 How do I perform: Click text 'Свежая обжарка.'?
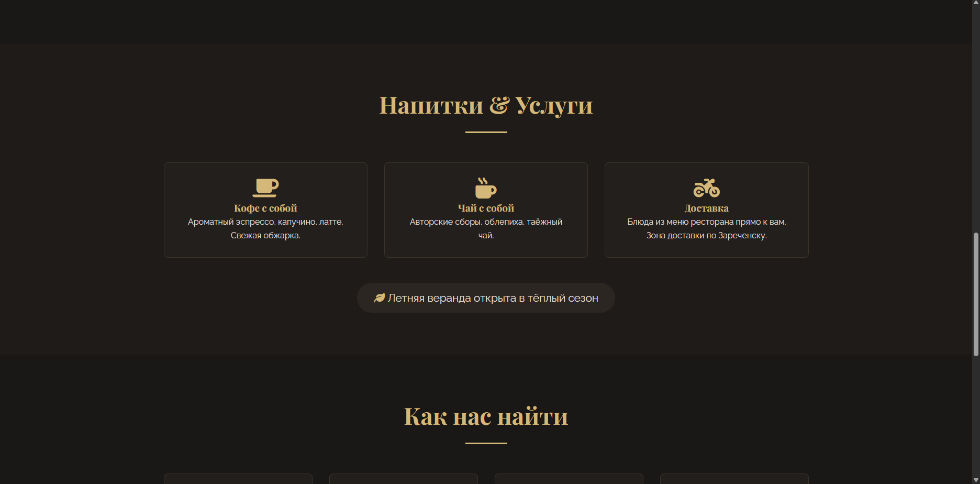tap(265, 236)
